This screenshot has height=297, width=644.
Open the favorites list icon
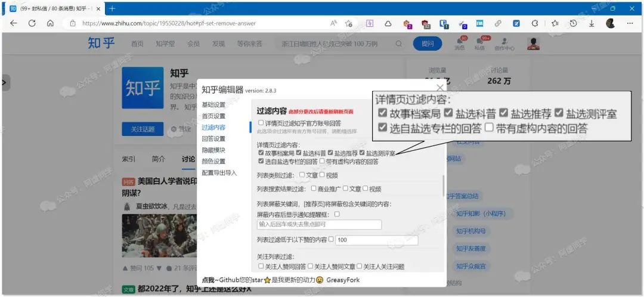click(x=555, y=23)
